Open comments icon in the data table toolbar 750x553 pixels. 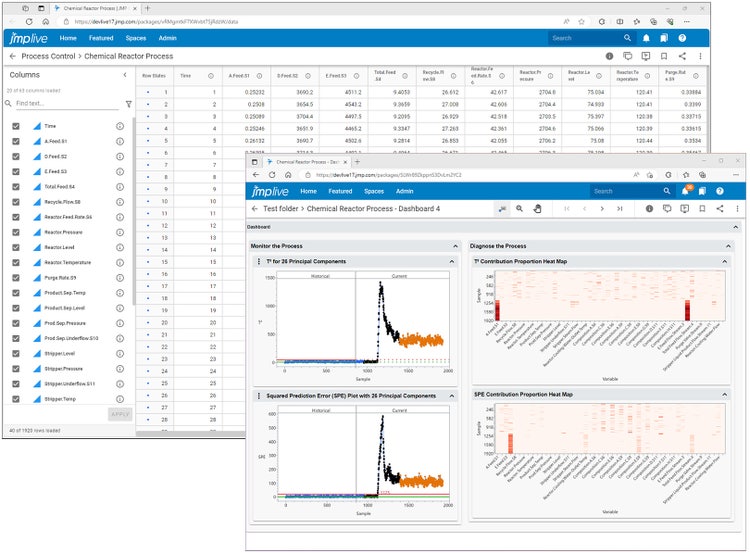pyautogui.click(x=628, y=57)
